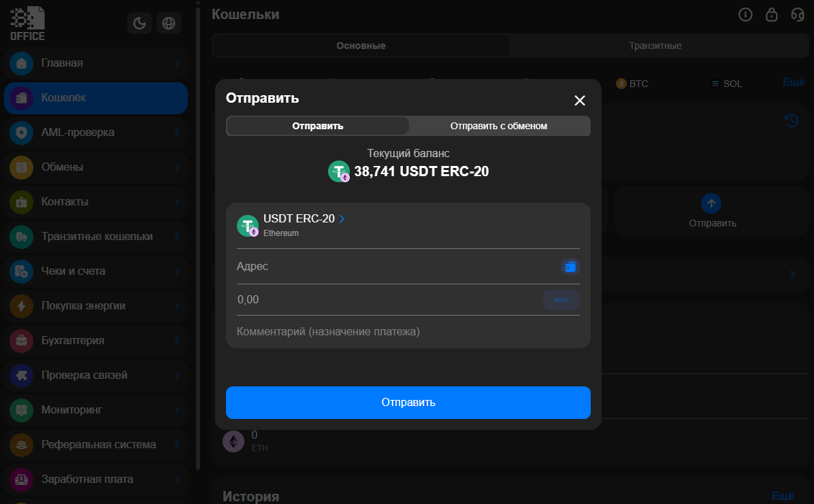Expand the Бухгалтерия menu chevron
Viewport: 814px width, 504px height.
point(176,341)
